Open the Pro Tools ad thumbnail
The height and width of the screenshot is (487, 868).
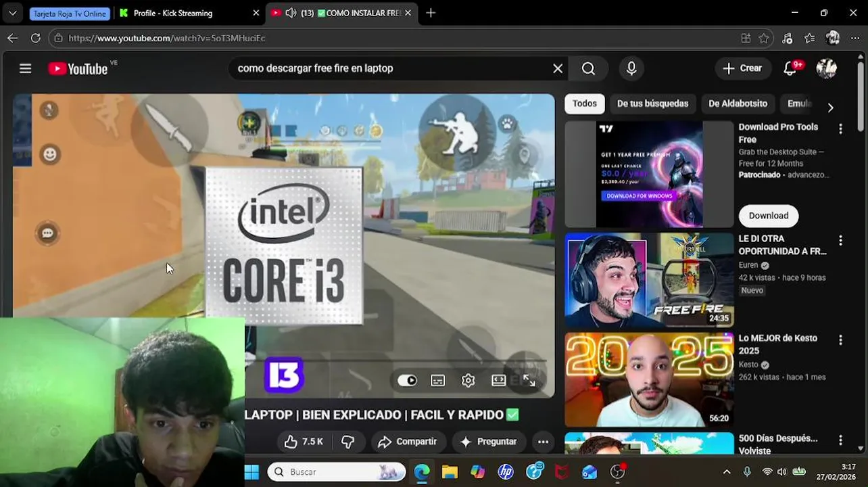click(649, 174)
